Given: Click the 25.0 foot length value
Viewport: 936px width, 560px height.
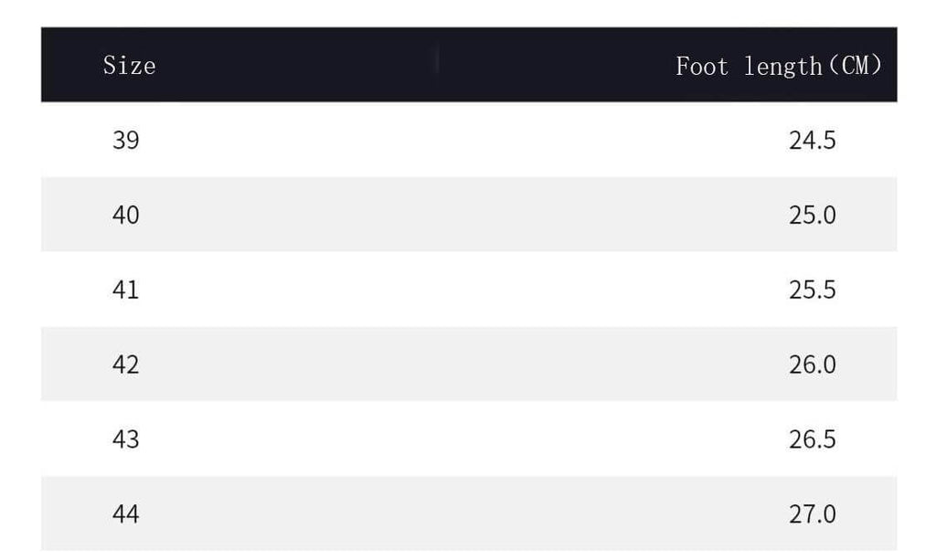Looking at the screenshot, I should tap(813, 215).
